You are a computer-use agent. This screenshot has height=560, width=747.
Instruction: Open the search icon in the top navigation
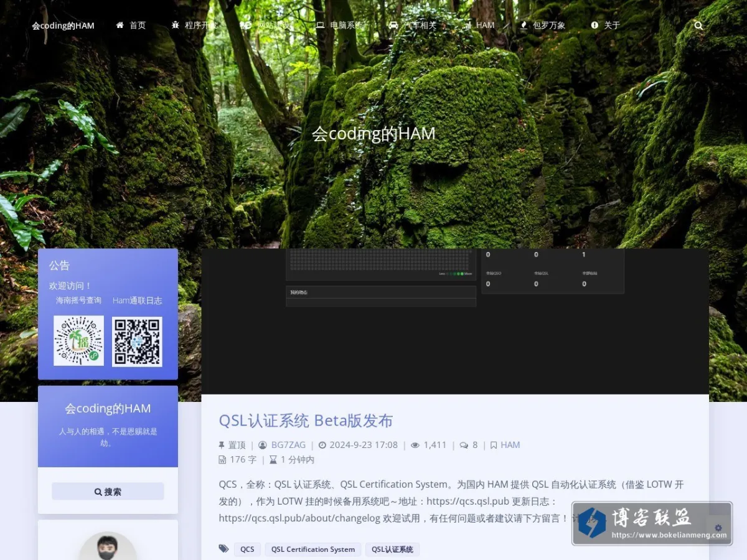point(698,26)
